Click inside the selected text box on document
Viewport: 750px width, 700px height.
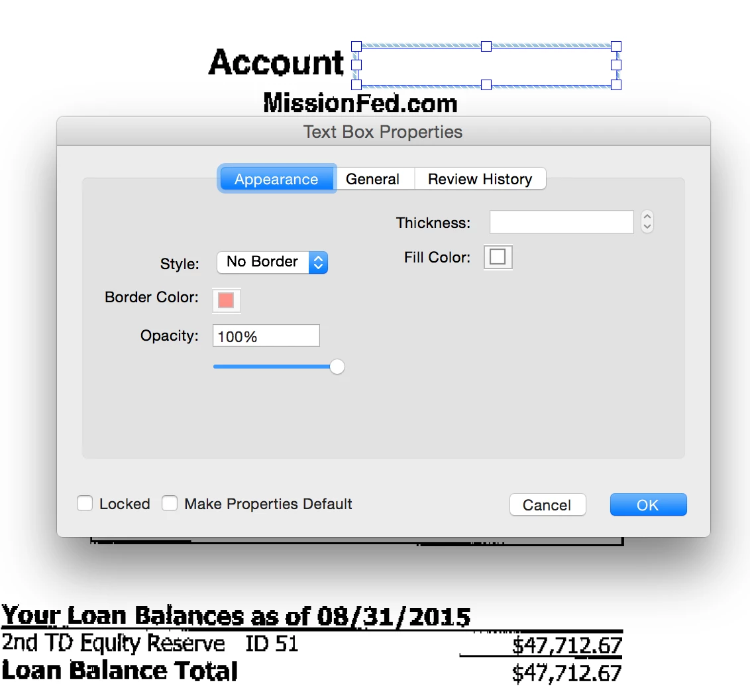tap(486, 66)
